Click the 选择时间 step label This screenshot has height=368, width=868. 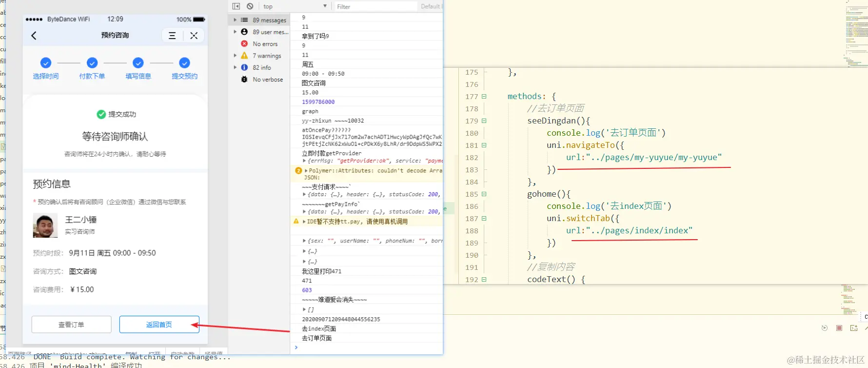46,76
